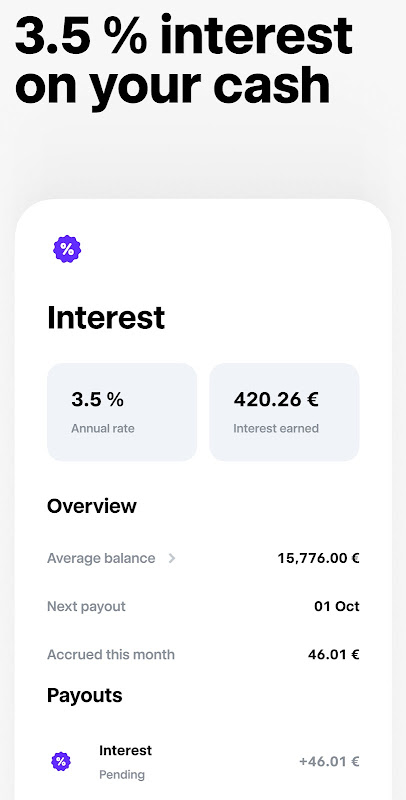Image resolution: width=406 pixels, height=800 pixels.
Task: Expand Average balance using its chevron
Action: pos(172,558)
